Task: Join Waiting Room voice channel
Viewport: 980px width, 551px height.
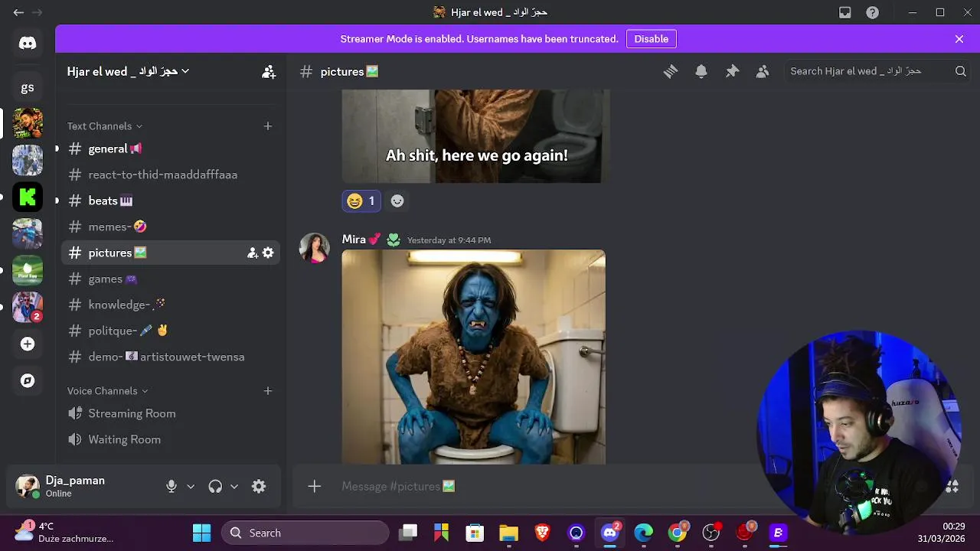Action: tap(171, 439)
